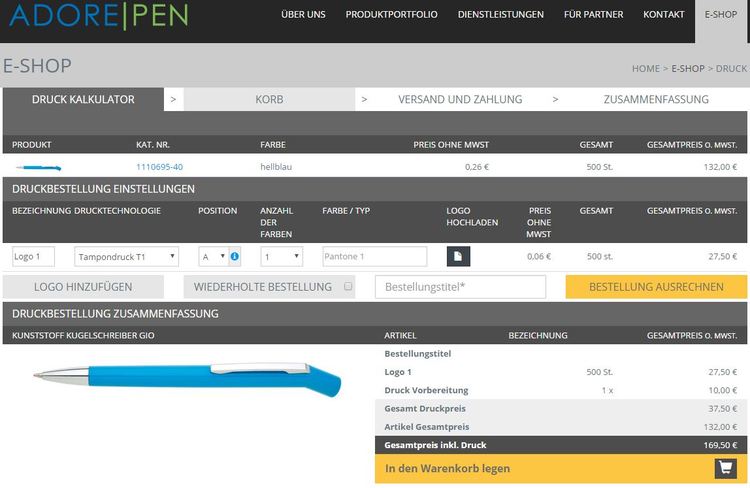Click the 'Gesamtpreis inkl. Druck' label
750x488 pixels.
coord(435,445)
